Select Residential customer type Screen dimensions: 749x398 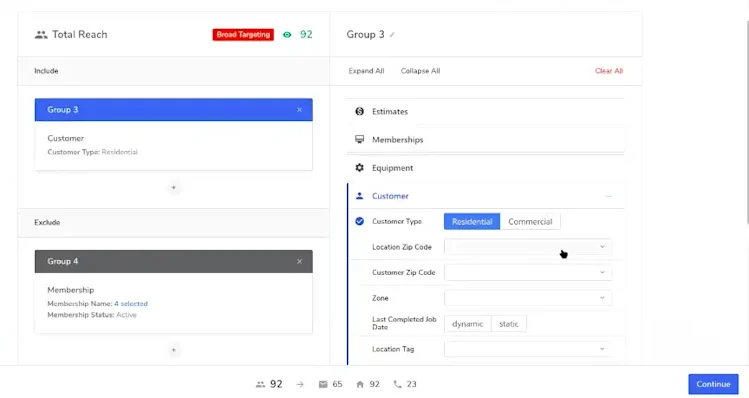pos(472,222)
